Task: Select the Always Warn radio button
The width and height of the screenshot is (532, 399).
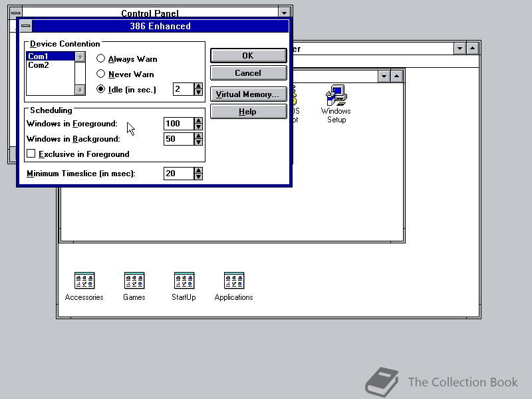Action: pos(100,59)
